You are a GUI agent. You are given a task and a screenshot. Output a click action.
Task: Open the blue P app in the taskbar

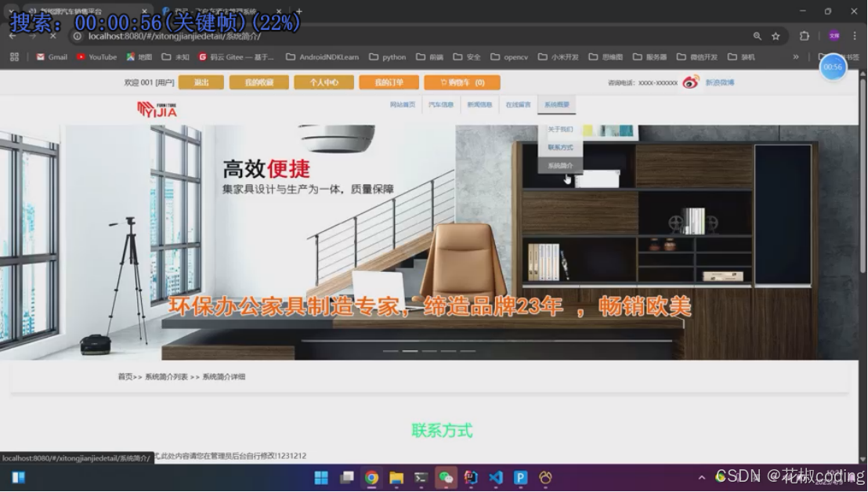click(521, 478)
